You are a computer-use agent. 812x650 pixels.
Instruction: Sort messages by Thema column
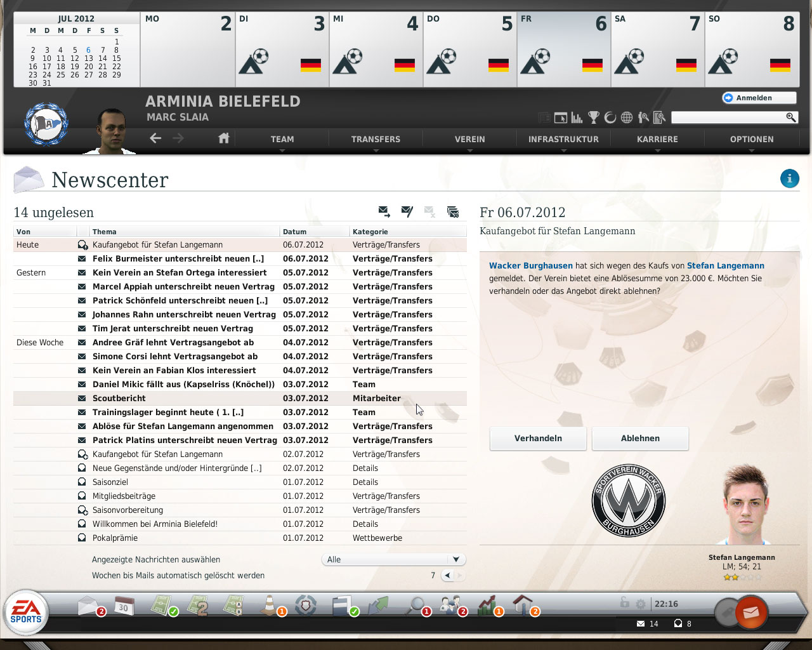[x=184, y=232]
